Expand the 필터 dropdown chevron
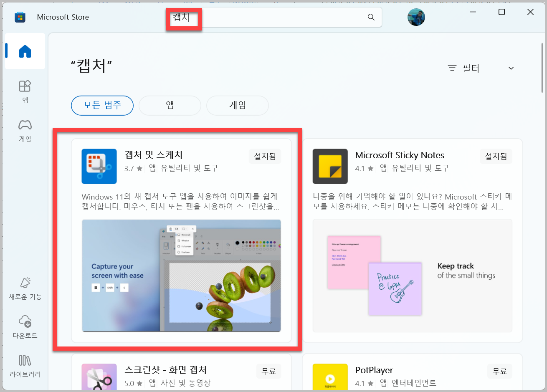 coord(511,68)
